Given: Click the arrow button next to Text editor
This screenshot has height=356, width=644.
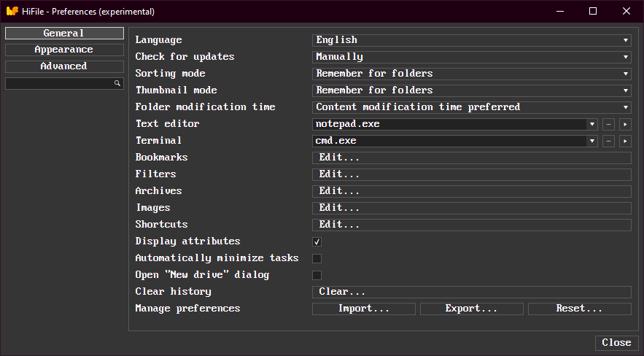Looking at the screenshot, I should [625, 124].
